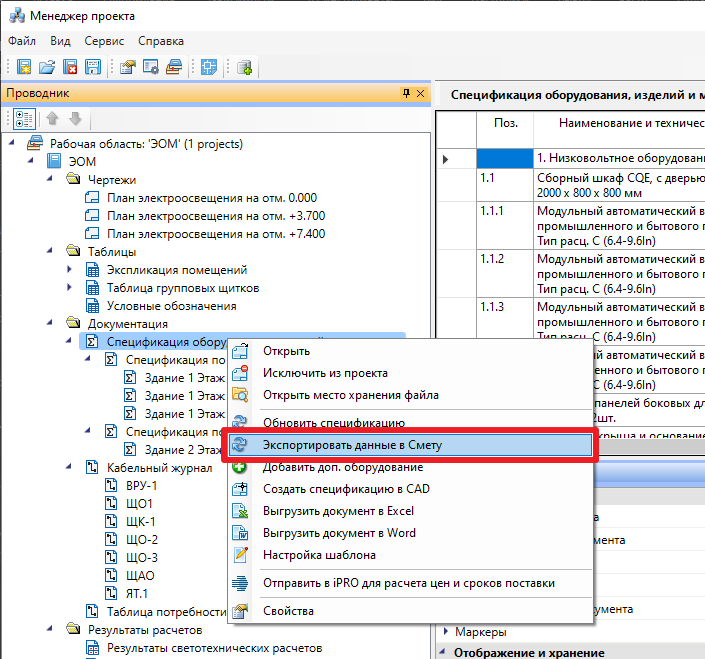The image size is (705, 659).
Task: Collapse the Результаты расчетов folder
Action: [x=49, y=629]
